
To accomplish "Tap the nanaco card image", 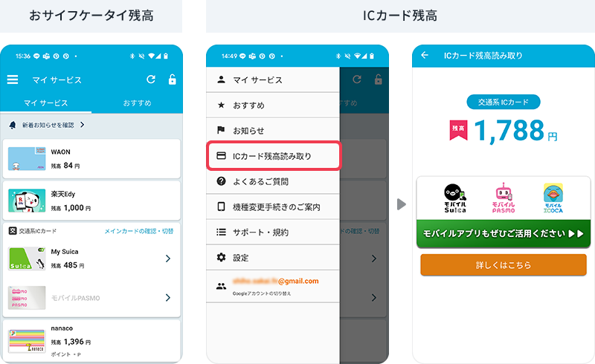I will click(27, 341).
